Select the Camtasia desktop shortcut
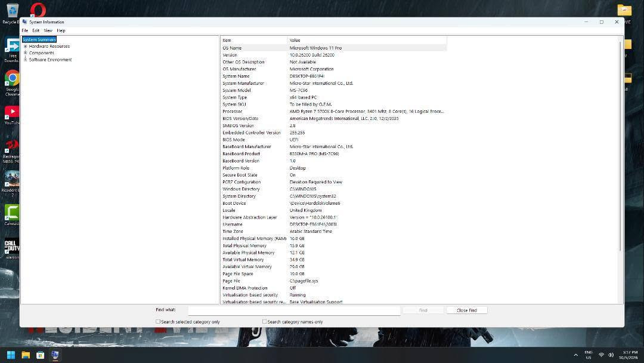This screenshot has height=363, width=644. tap(12, 215)
